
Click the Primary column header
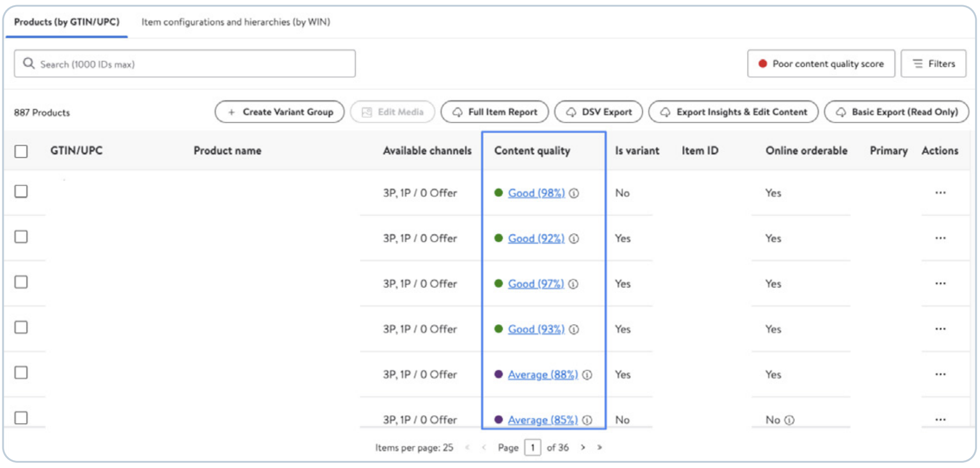click(x=888, y=151)
